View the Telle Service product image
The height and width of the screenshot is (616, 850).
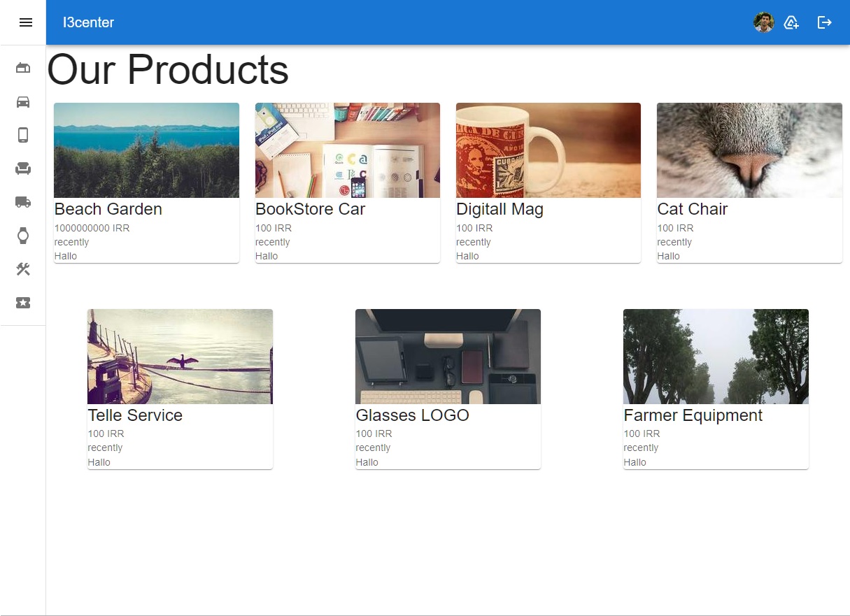180,357
